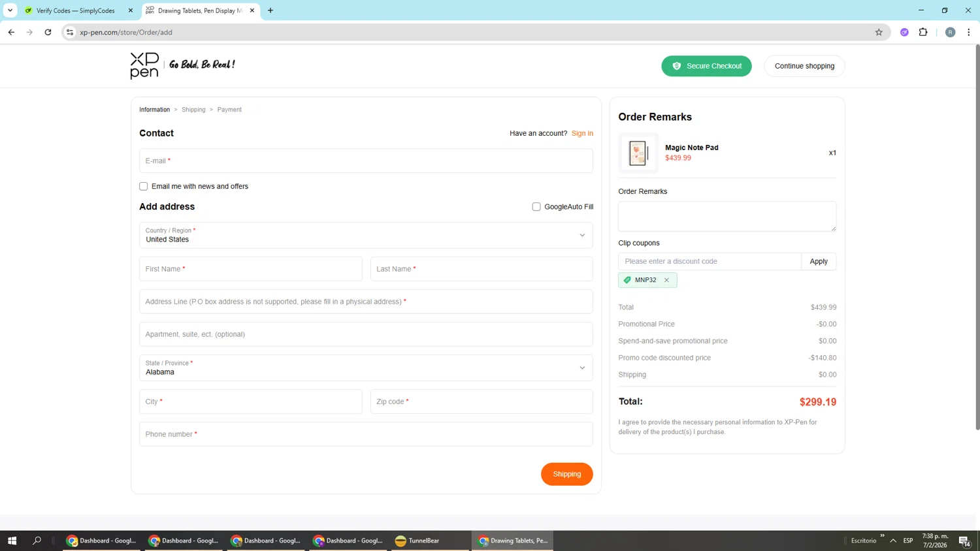Click the Magic Note Pad product name
The width and height of the screenshot is (980, 551).
(x=691, y=148)
